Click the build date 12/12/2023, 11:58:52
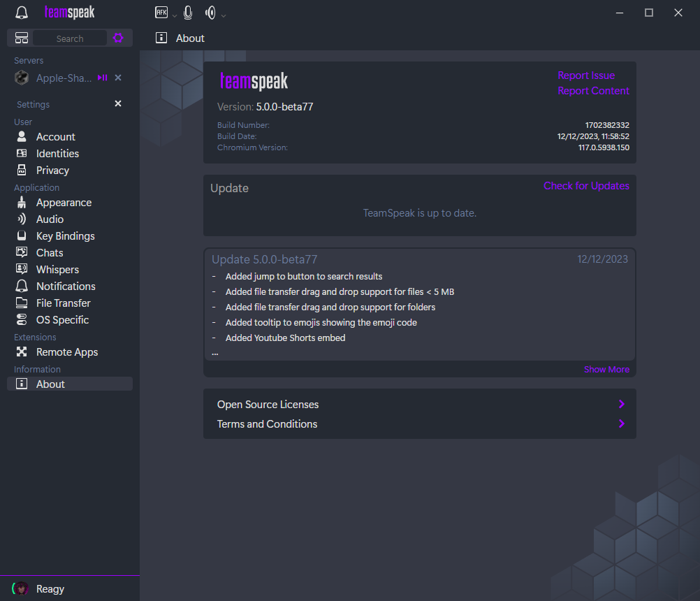The height and width of the screenshot is (601, 700). pos(593,136)
